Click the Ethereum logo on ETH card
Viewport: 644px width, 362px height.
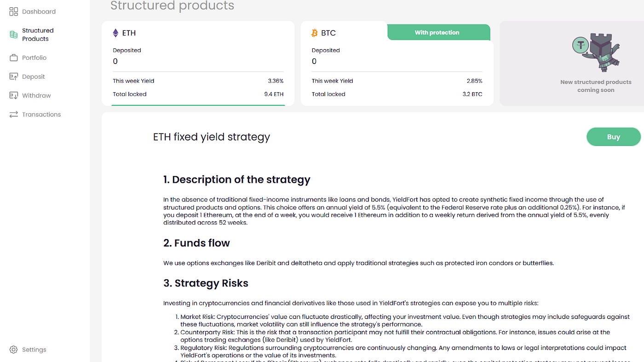[115, 33]
